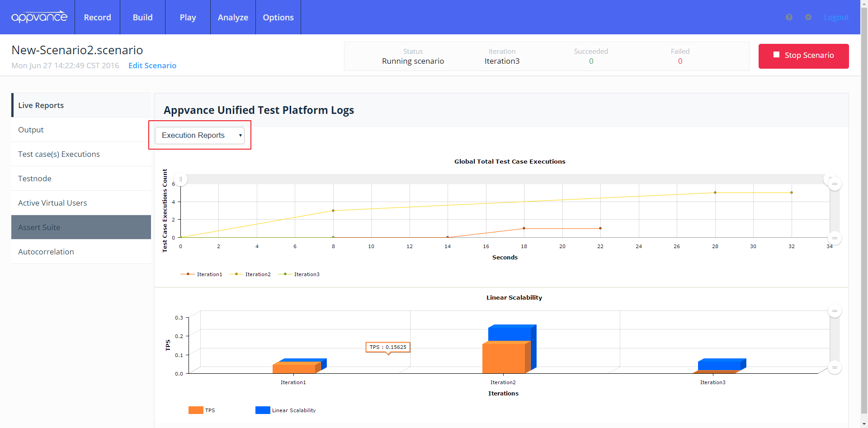Viewport: 868px width, 428px height.
Task: Follow the Edit Scenario link
Action: pyautogui.click(x=152, y=66)
